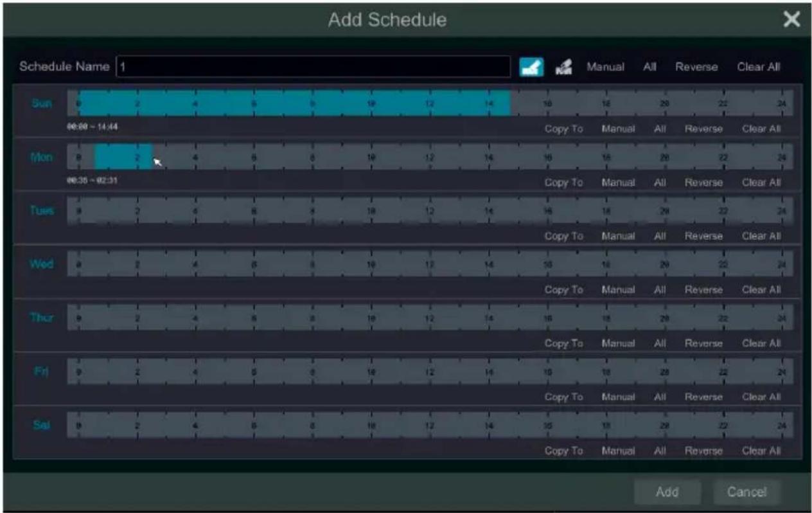The width and height of the screenshot is (812, 513).
Task: Close the Add Schedule dialog
Action: point(791,19)
